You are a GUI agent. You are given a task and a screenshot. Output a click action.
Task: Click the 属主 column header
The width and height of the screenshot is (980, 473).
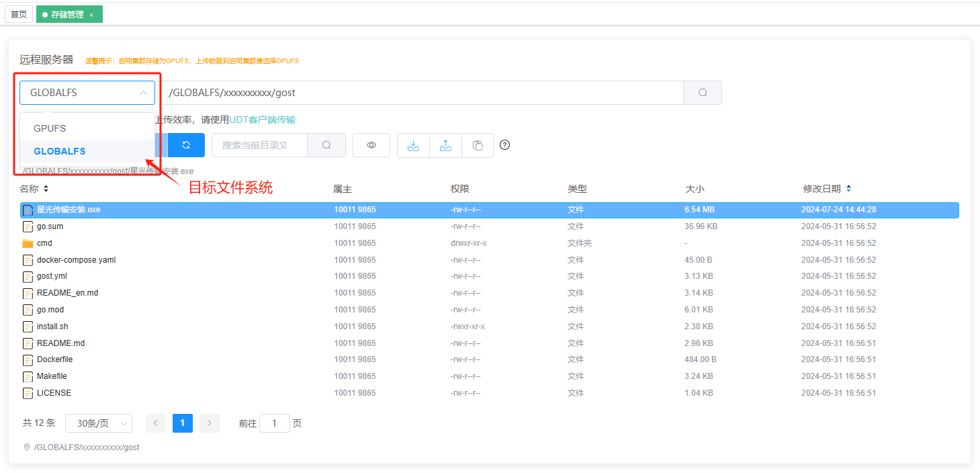(x=343, y=189)
